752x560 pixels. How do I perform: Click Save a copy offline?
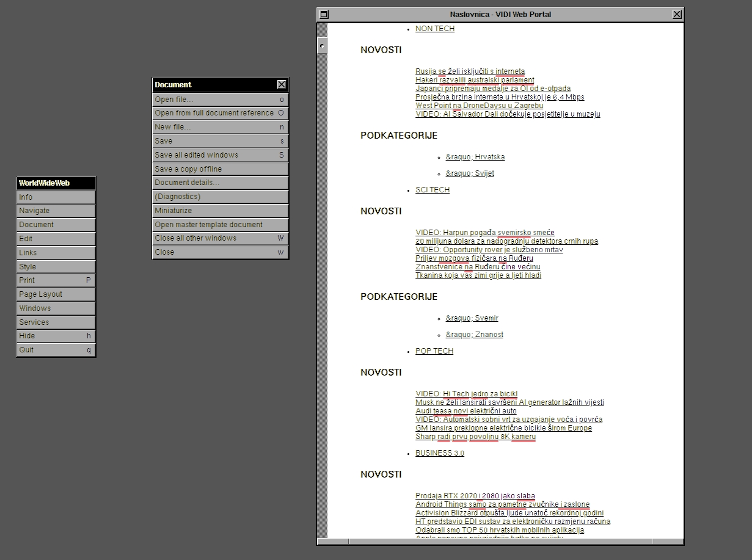coord(219,169)
